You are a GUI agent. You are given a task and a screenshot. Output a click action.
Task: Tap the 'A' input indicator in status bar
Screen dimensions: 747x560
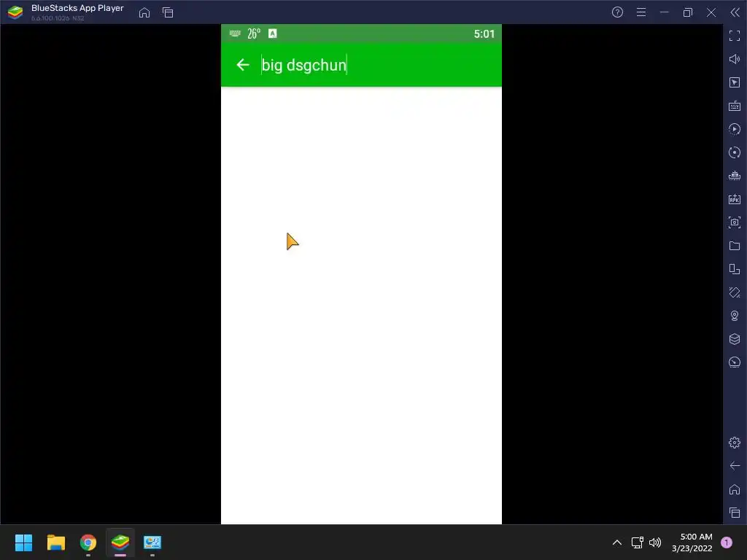coord(273,34)
